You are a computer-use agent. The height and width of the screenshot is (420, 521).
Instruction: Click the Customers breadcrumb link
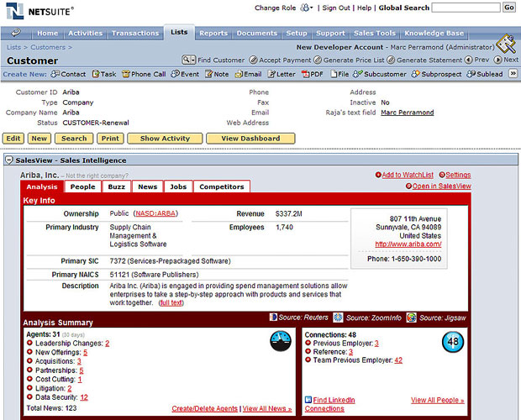tap(48, 47)
